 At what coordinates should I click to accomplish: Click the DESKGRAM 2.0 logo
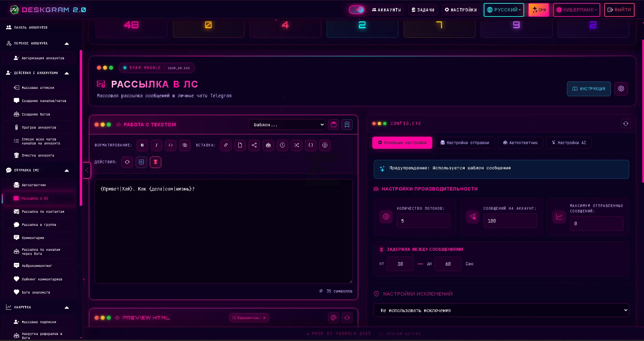[48, 10]
